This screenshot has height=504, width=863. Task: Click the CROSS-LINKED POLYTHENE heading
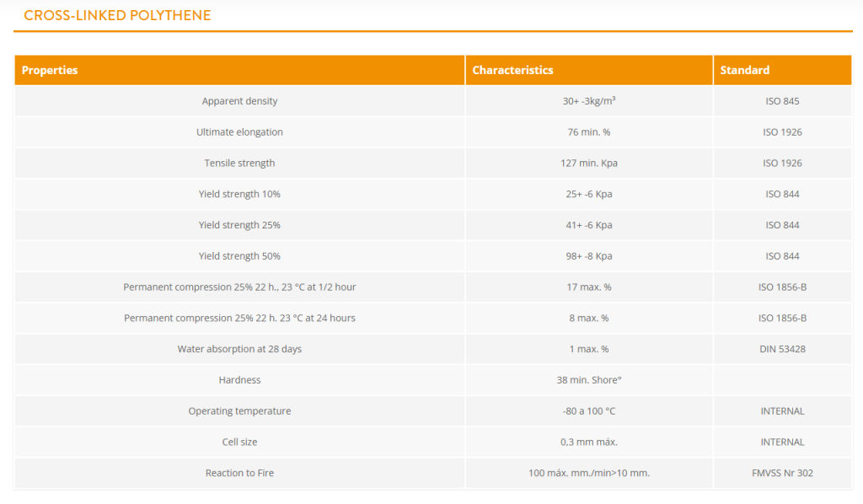pyautogui.click(x=117, y=16)
